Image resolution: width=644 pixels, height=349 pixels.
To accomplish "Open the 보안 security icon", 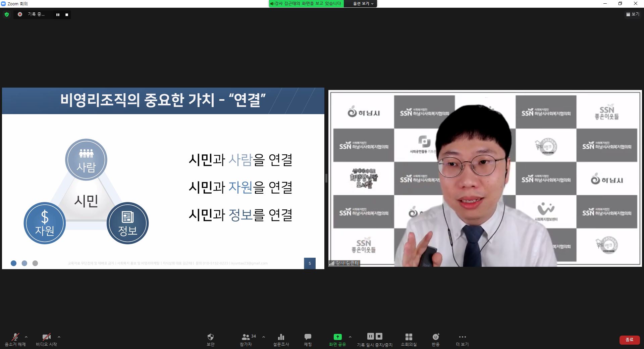I will point(210,339).
